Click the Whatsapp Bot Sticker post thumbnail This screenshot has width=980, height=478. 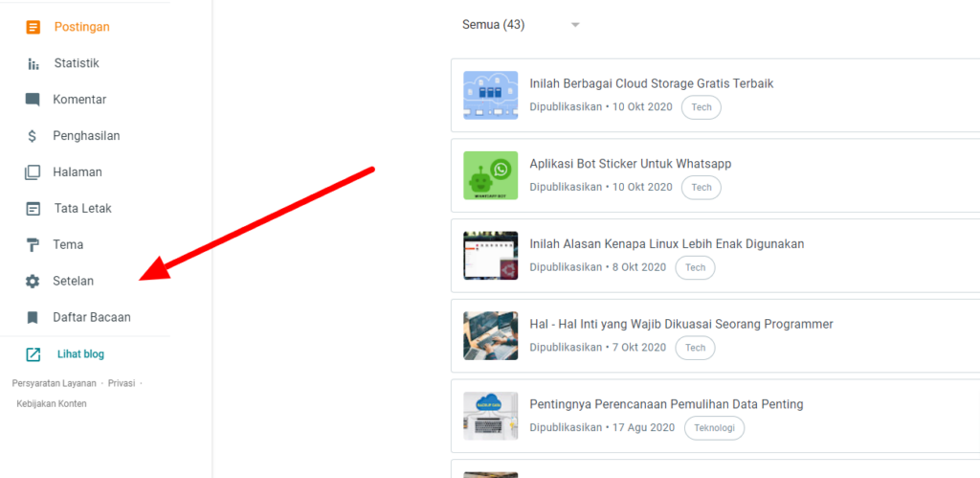[490, 175]
